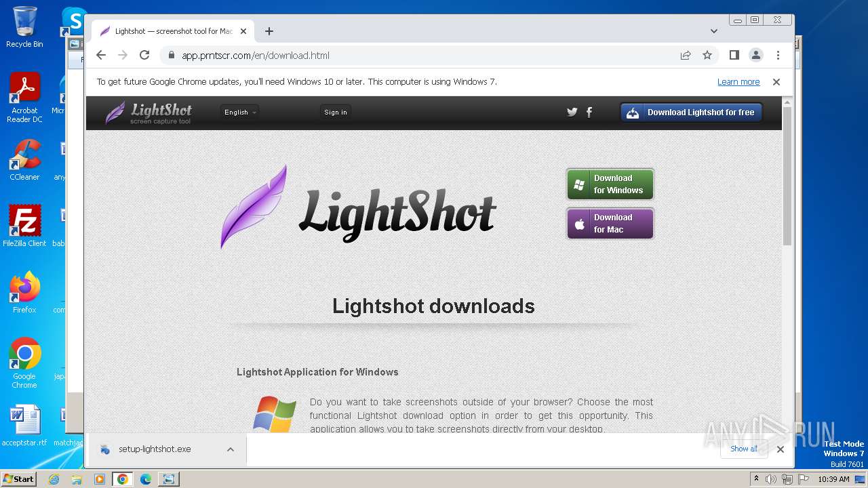This screenshot has height=488, width=868.
Task: Dismiss the Chrome update notification bar
Action: click(776, 82)
